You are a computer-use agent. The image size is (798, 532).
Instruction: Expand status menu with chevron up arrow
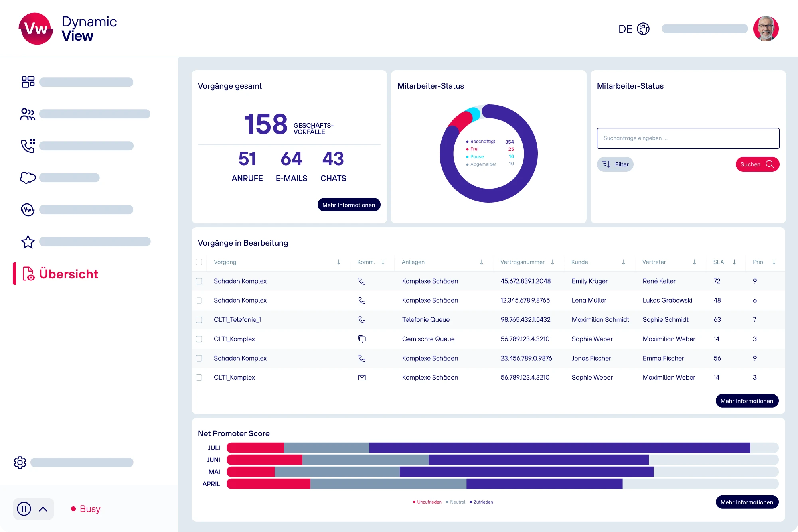[x=43, y=509]
